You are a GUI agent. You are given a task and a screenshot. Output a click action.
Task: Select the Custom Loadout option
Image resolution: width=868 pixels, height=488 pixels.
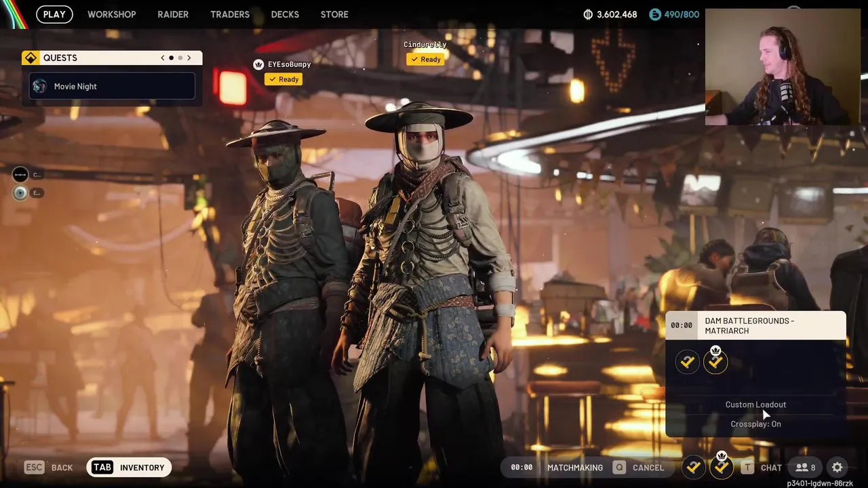pos(755,405)
